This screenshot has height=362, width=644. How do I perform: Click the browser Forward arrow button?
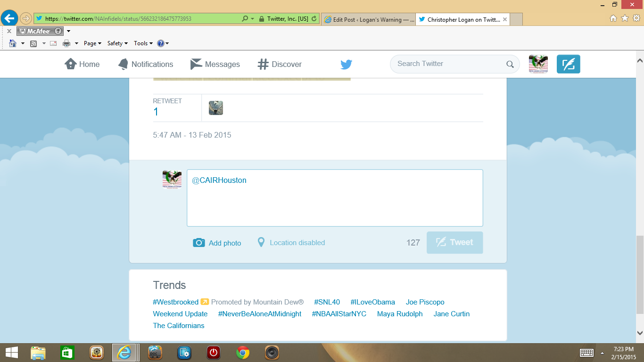(26, 19)
